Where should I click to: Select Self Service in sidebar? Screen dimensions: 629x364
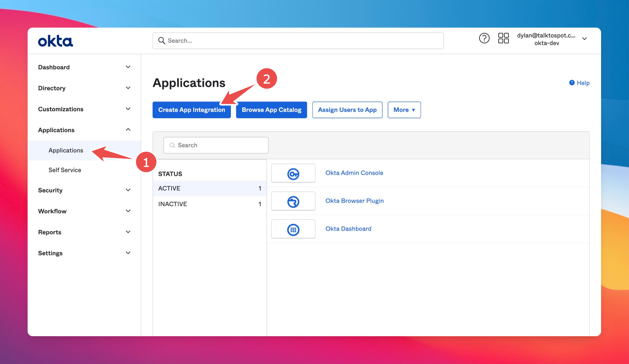(65, 170)
